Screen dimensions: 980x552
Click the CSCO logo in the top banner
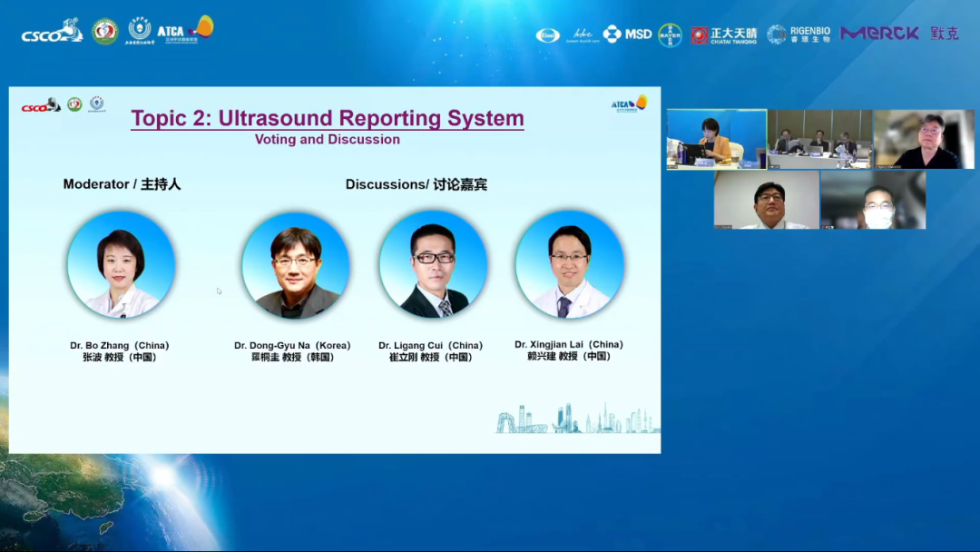pos(52,32)
